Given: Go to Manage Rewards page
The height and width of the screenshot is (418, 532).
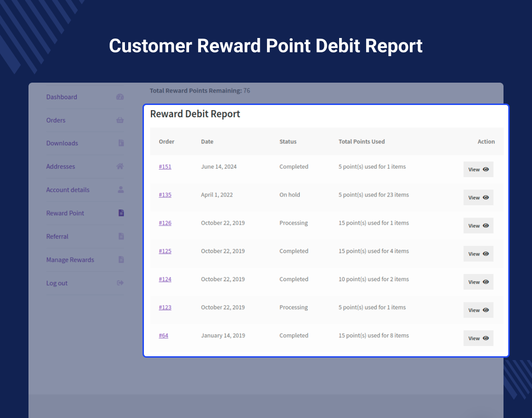Looking at the screenshot, I should 70,260.
